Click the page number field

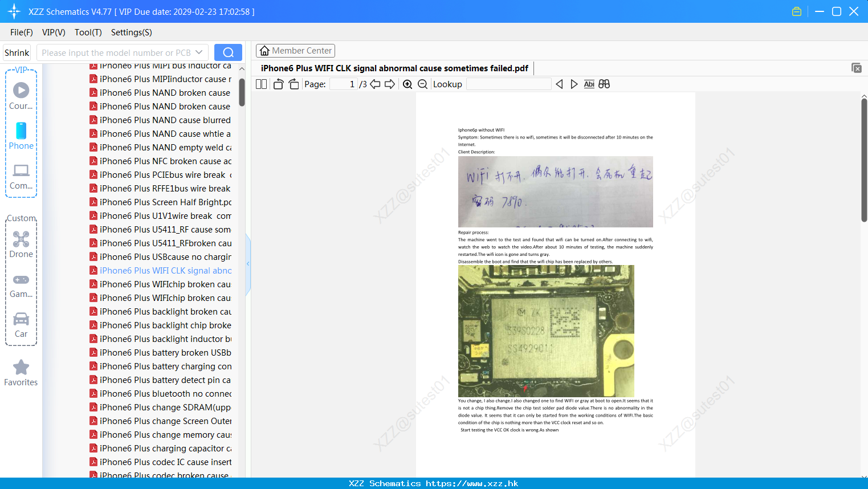pyautogui.click(x=344, y=84)
